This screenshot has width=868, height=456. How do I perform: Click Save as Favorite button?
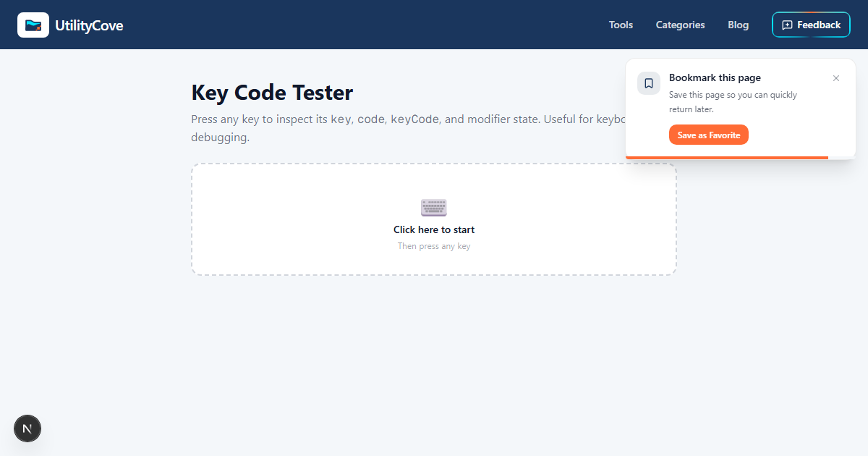709,135
